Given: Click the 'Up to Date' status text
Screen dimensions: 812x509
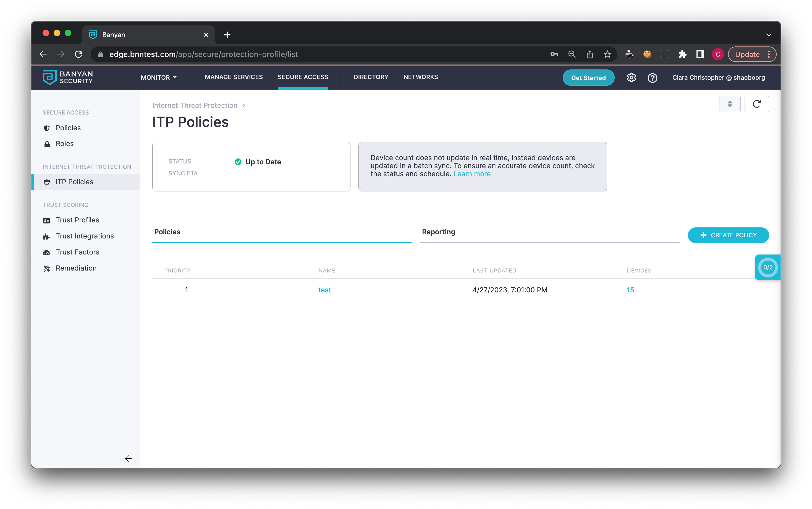Looking at the screenshot, I should (263, 162).
